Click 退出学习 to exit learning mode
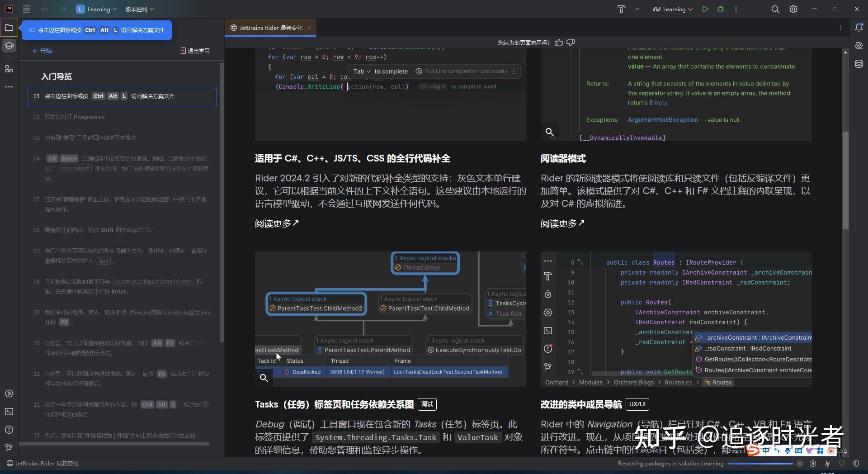This screenshot has height=474, width=868. pos(194,51)
